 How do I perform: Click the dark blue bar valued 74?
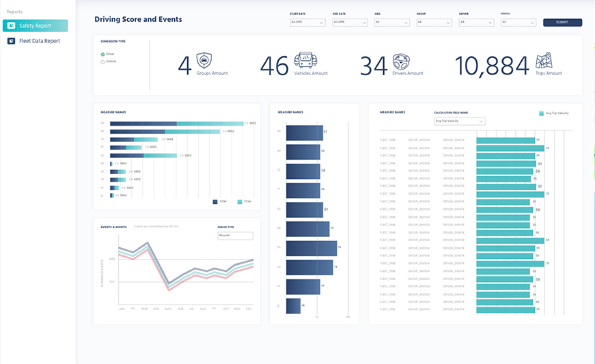click(309, 268)
